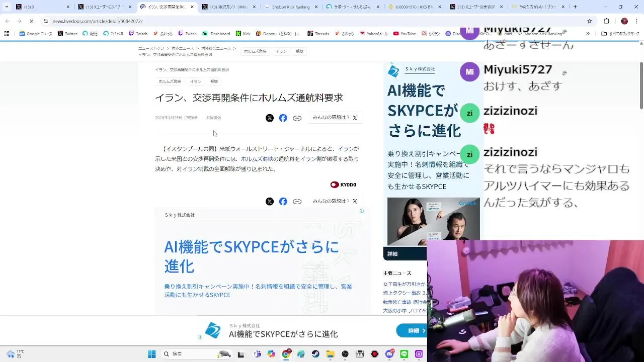Screen dimensions: 644x362
Task: Switch to the Xユーザーのライブ tab
Action: point(105,7)
